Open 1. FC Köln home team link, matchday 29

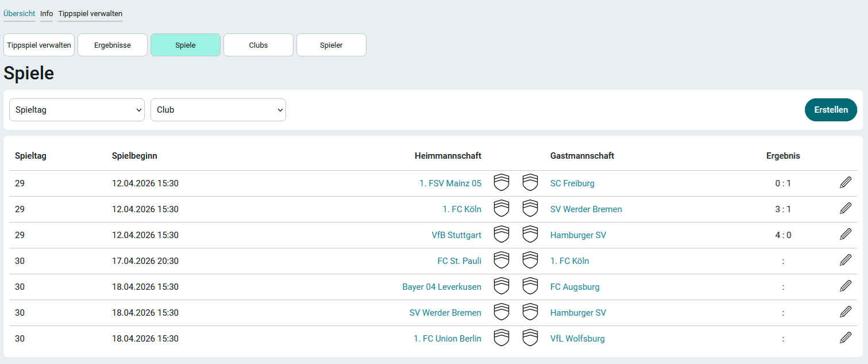pyautogui.click(x=462, y=209)
